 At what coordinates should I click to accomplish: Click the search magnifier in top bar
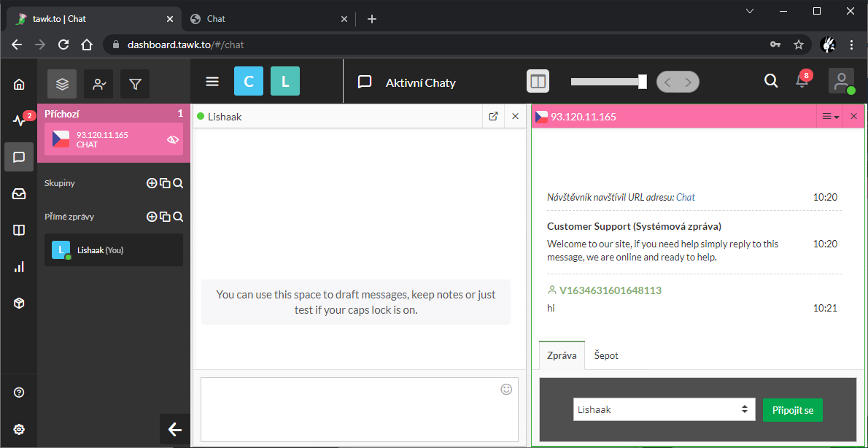pos(771,81)
